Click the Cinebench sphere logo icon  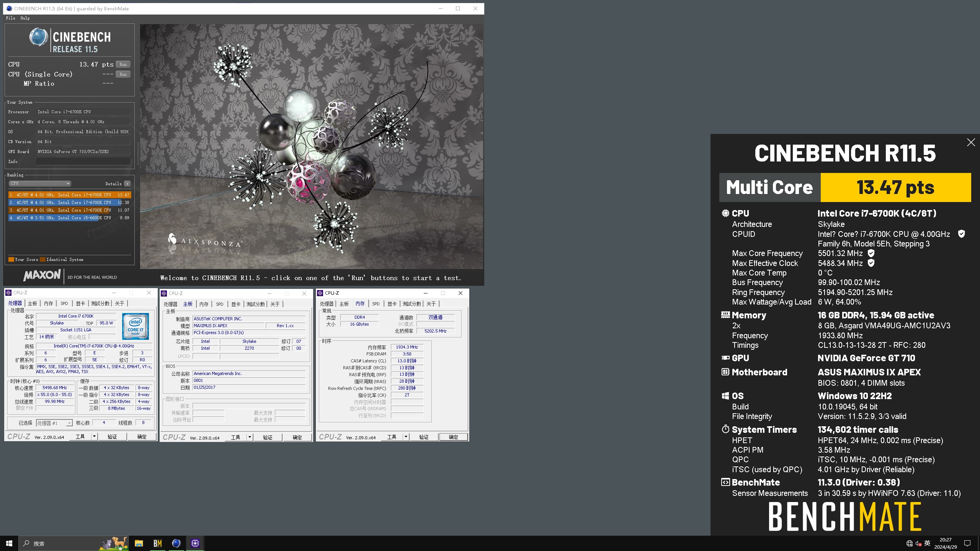[x=39, y=37]
